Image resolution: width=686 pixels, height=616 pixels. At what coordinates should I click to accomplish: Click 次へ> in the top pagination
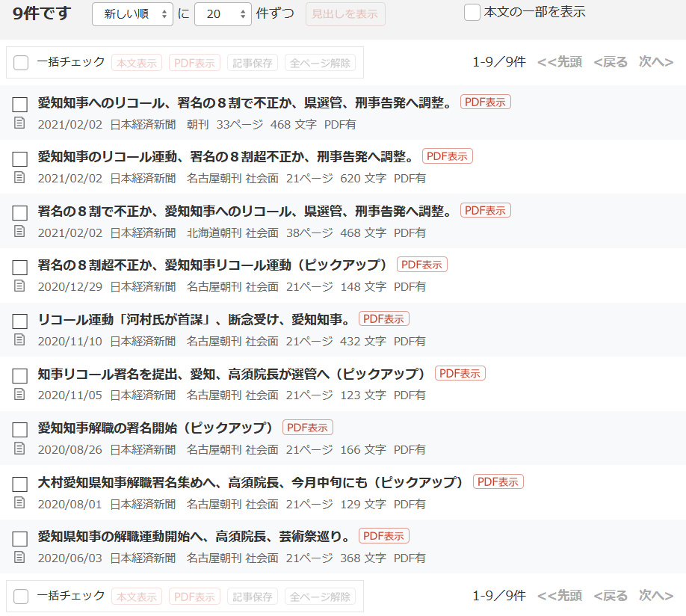pyautogui.click(x=655, y=62)
